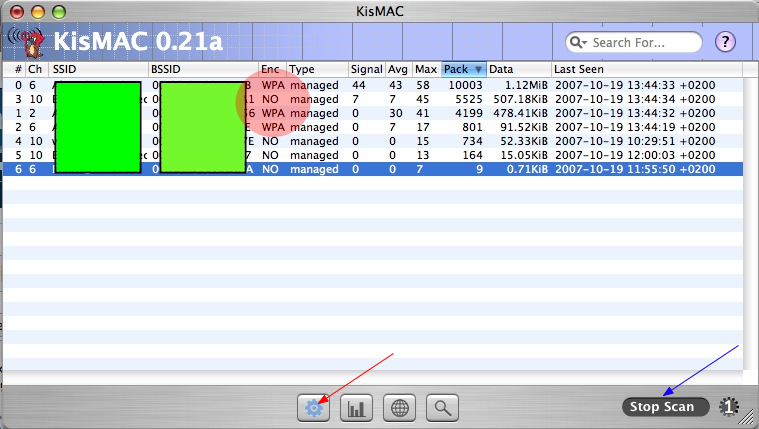Click the scanning activity spinner icon
Image resolution: width=759 pixels, height=429 pixels.
tap(729, 407)
